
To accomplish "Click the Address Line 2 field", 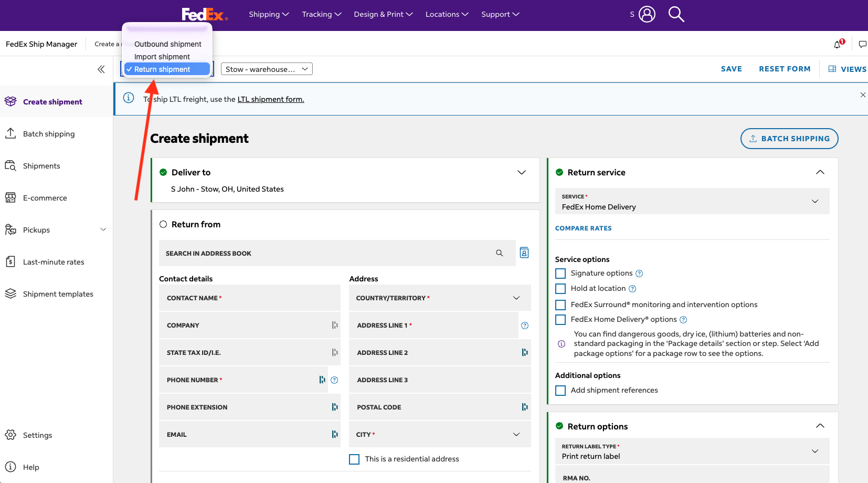I will pos(440,353).
